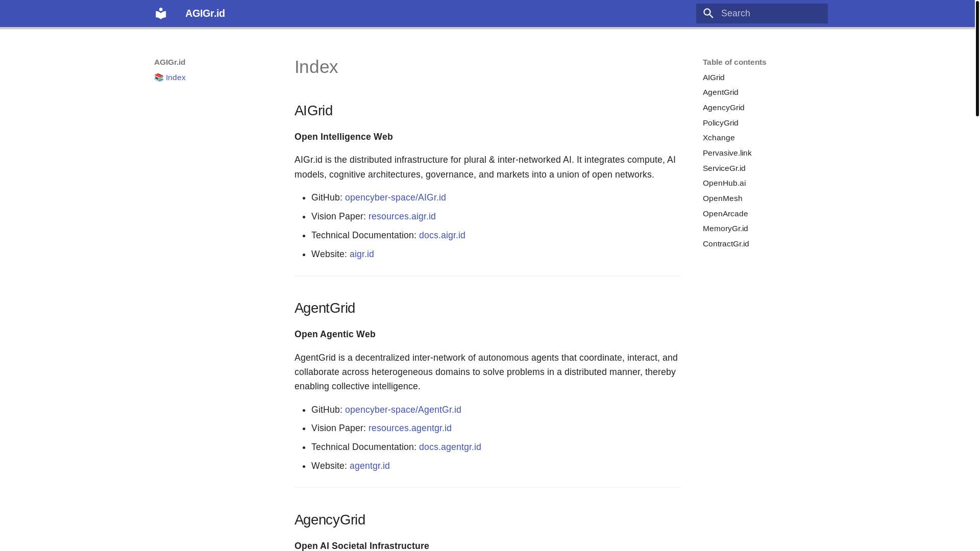
Task: Open resources.agentgr.id vision paper link
Action: [x=410, y=428]
